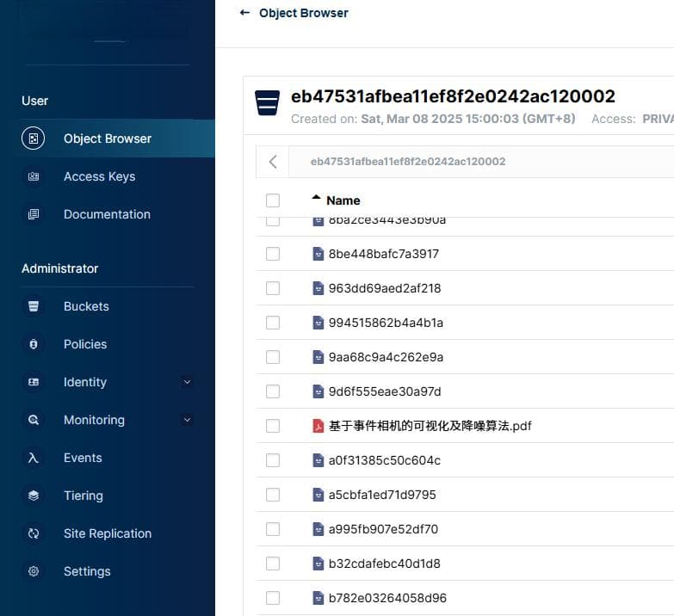Screen dimensions: 674x616
Task: Check the box for a0f31385c50c604c
Action: pyautogui.click(x=273, y=460)
